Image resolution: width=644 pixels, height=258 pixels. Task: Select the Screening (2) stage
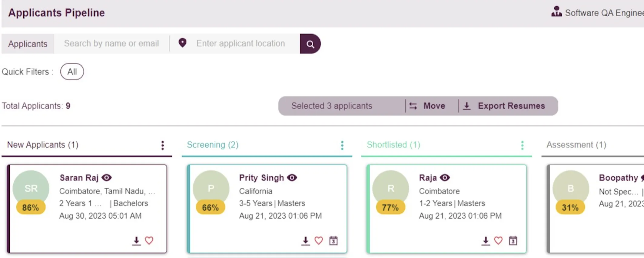[213, 145]
